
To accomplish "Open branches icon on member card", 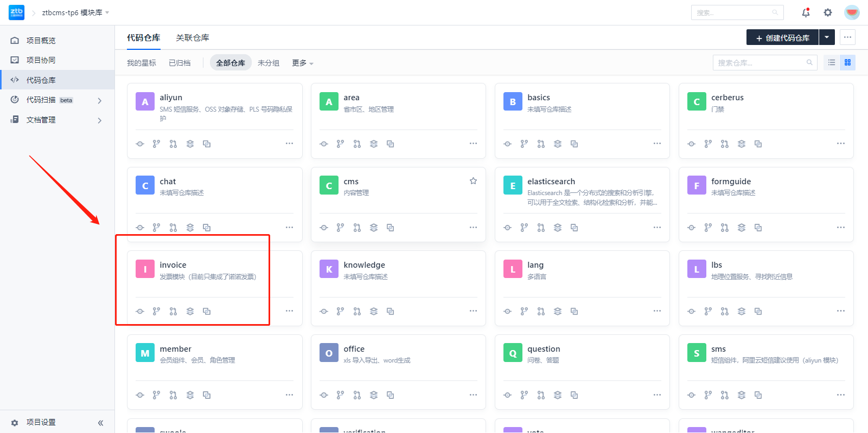I will tap(156, 395).
